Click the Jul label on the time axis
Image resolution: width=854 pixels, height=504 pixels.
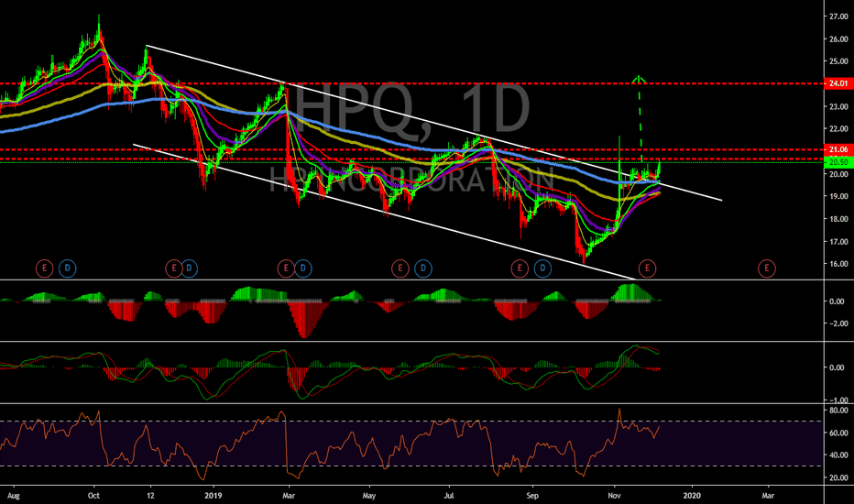click(449, 496)
